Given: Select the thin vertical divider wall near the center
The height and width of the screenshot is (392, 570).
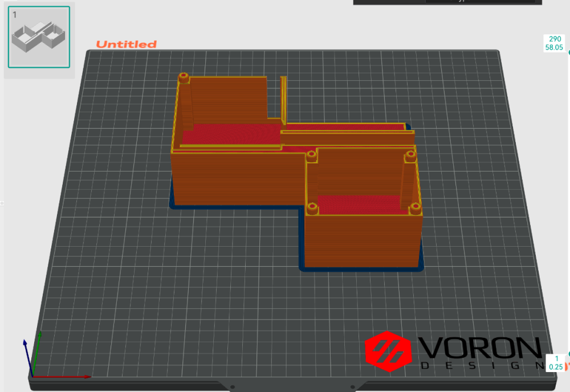Looking at the screenshot, I should (283, 99).
